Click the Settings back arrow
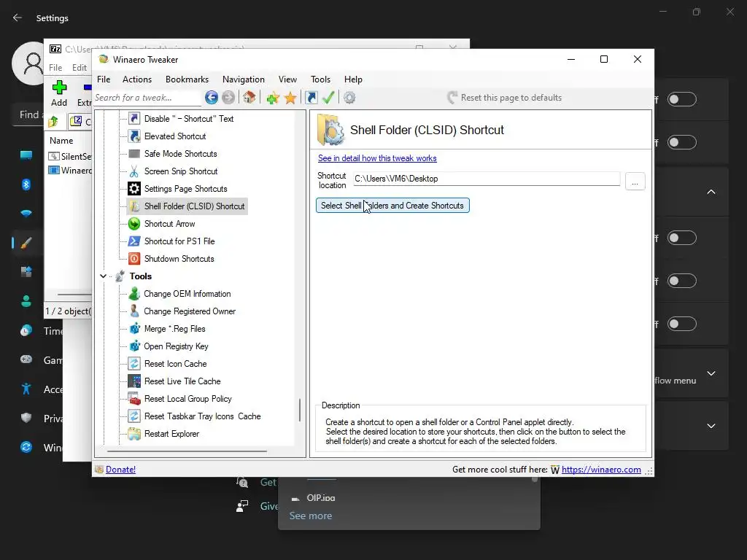The image size is (747, 560). point(18,17)
